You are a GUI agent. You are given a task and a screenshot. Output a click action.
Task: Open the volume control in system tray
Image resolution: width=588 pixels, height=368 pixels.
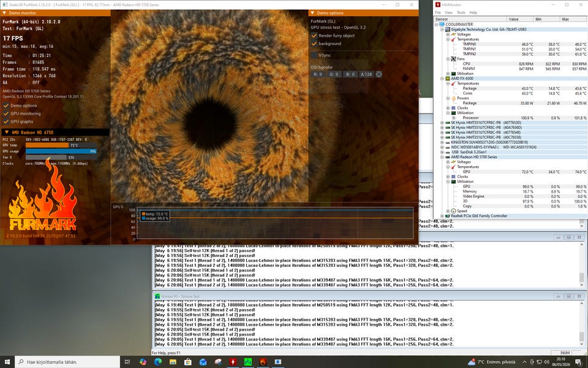click(x=546, y=362)
